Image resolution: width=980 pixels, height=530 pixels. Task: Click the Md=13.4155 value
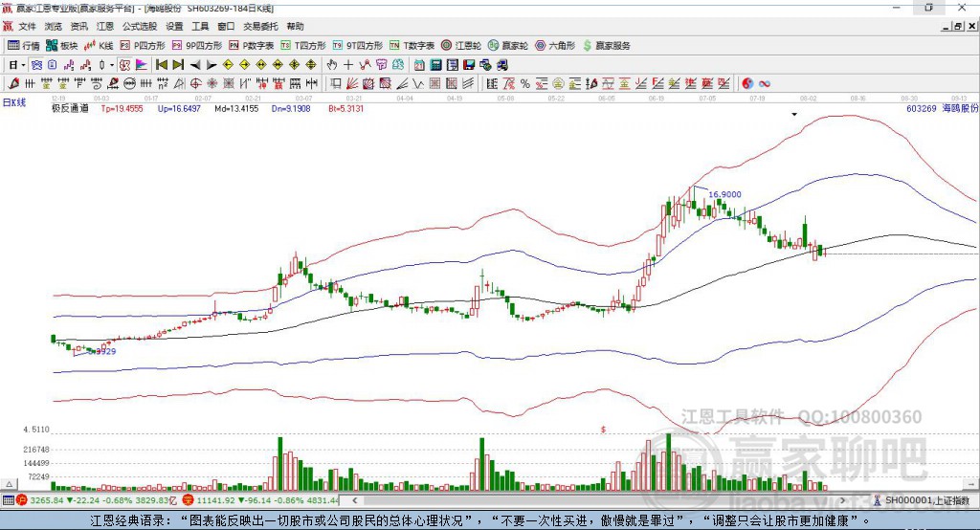[x=236, y=108]
